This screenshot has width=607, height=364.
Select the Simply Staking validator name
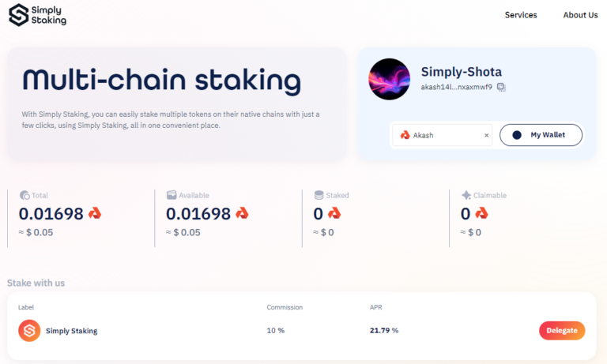point(72,331)
